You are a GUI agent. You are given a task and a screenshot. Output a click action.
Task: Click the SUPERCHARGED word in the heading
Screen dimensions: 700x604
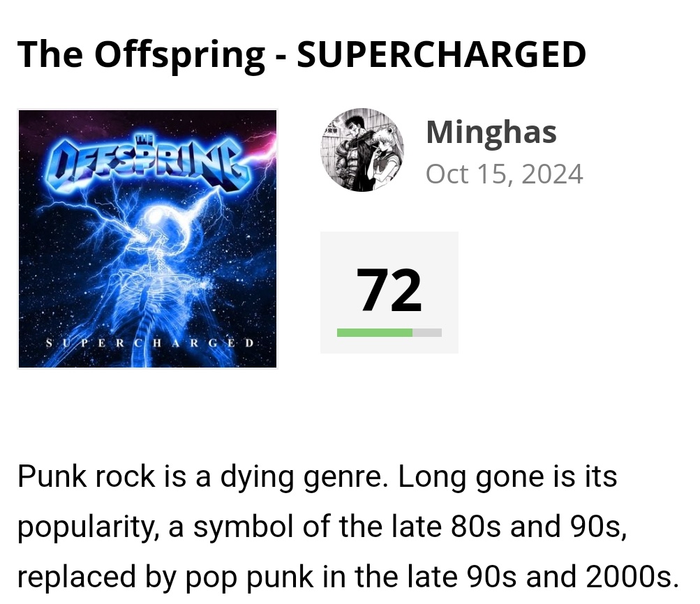click(x=442, y=54)
